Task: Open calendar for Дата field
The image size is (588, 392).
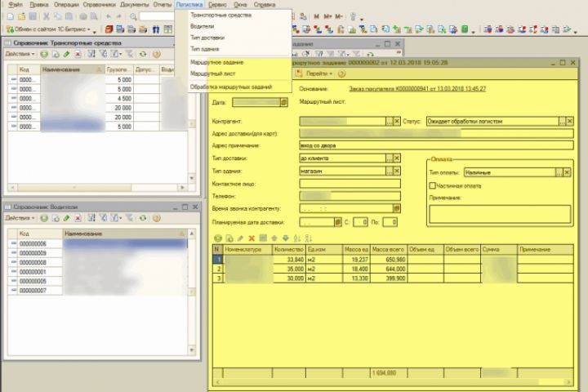Action: 284,102
